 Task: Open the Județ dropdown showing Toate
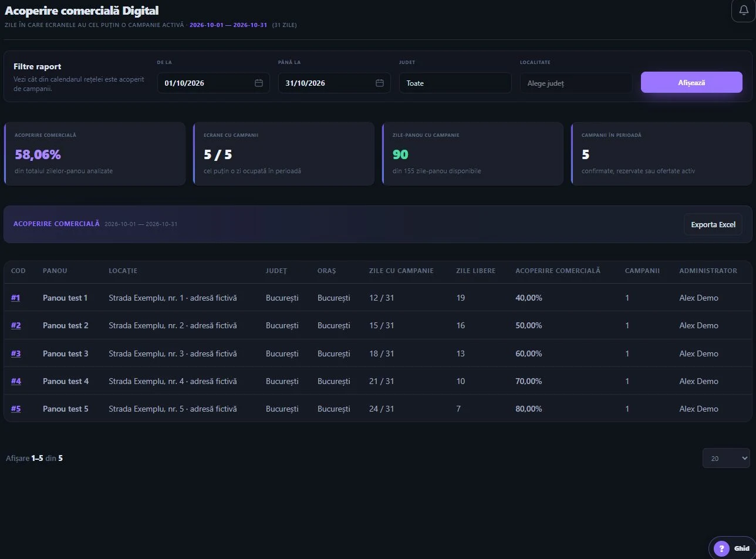(x=455, y=83)
